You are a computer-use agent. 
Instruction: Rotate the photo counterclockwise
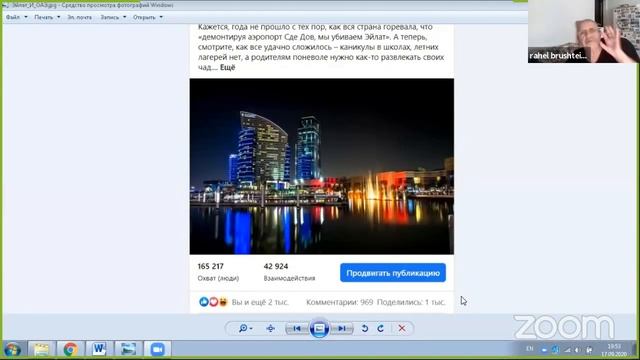click(365, 328)
